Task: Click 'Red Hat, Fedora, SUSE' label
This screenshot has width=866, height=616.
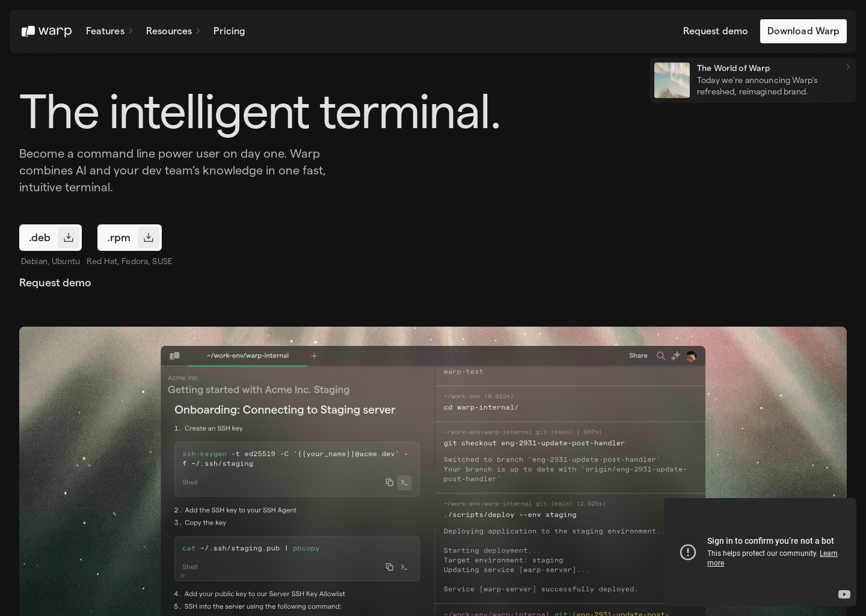Action: point(129,261)
